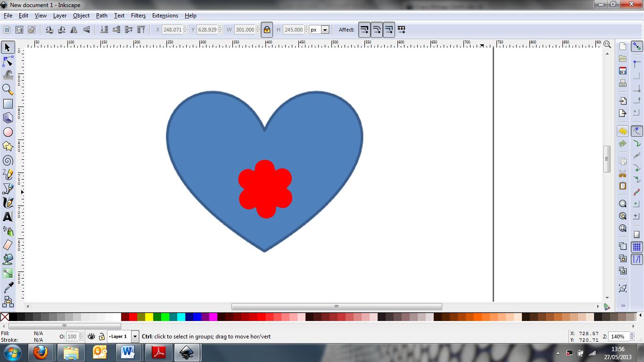Open the Layer 1 layer dropdown
Image resolution: width=644 pixels, height=362 pixels.
(x=135, y=337)
